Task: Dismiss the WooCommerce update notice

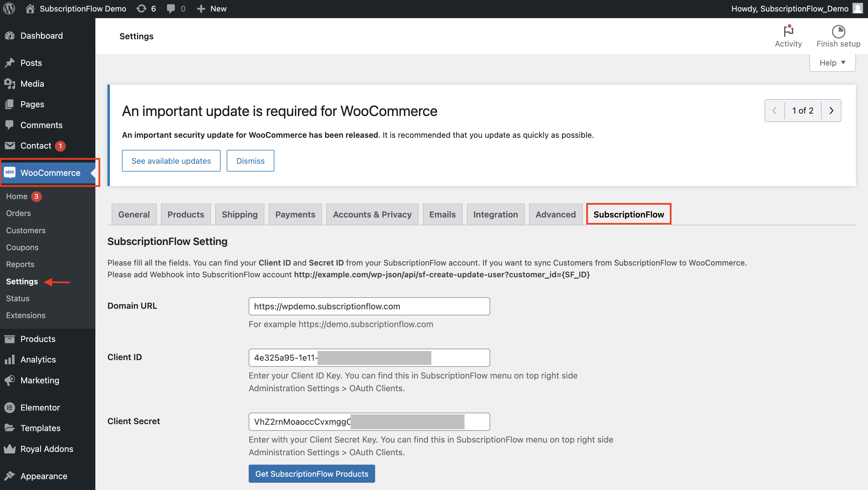Action: [x=251, y=161]
